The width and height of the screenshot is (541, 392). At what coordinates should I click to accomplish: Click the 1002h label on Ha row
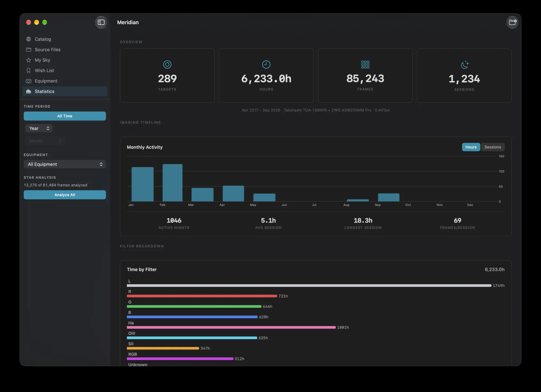coord(343,327)
